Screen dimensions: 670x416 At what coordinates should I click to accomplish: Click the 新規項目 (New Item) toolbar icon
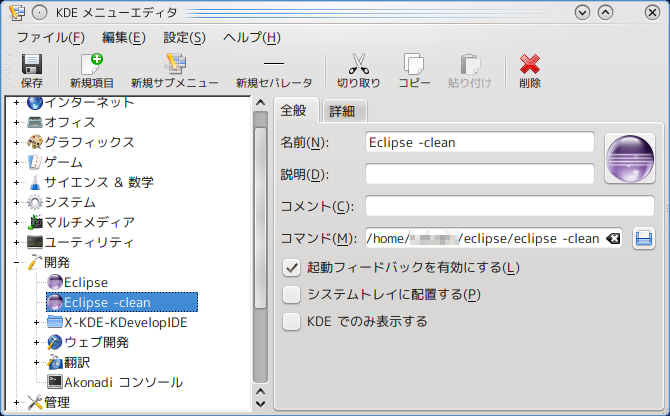coord(92,64)
